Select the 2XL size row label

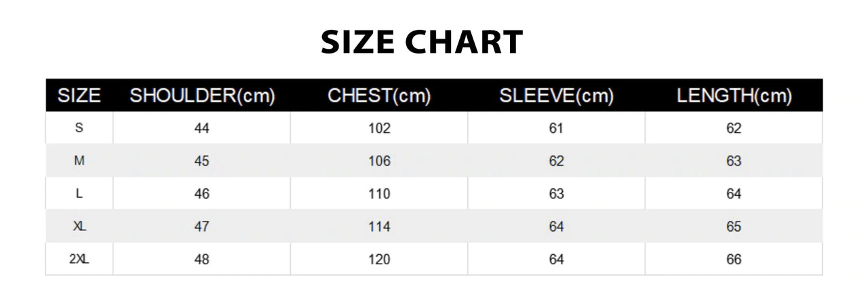click(79, 259)
